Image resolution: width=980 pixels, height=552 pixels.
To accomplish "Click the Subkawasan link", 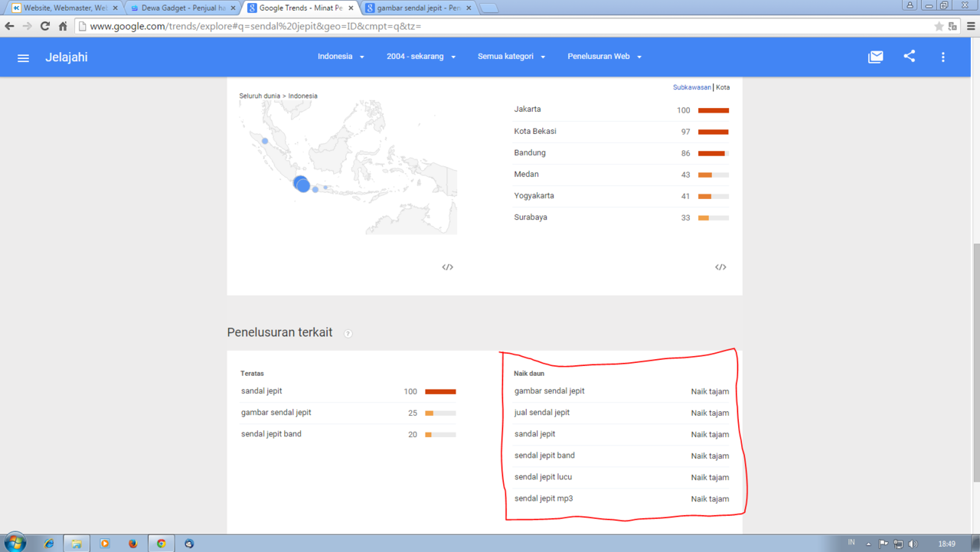I will (x=692, y=87).
